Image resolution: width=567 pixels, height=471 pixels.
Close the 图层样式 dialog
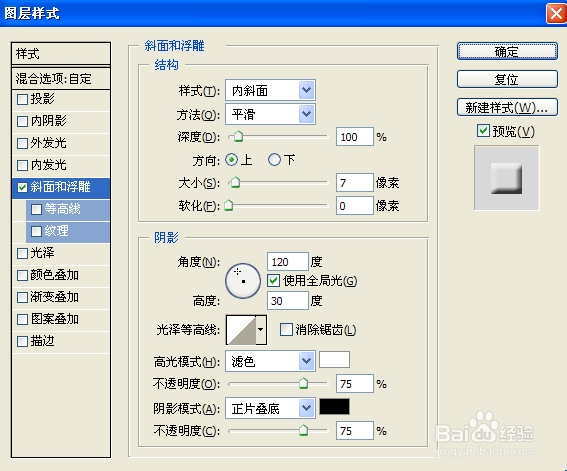tap(556, 14)
